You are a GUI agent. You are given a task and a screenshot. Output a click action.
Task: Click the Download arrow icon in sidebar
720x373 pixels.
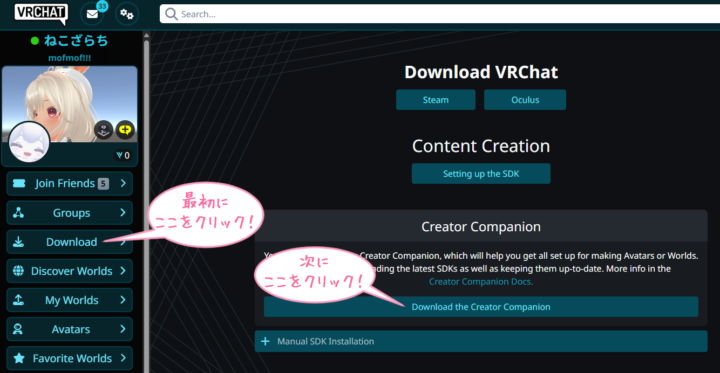tap(19, 242)
